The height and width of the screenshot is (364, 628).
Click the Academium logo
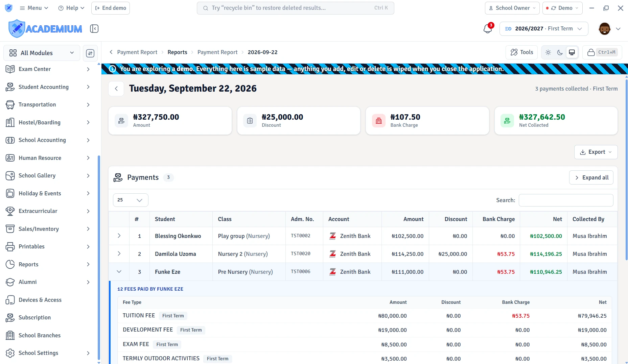pos(45,29)
